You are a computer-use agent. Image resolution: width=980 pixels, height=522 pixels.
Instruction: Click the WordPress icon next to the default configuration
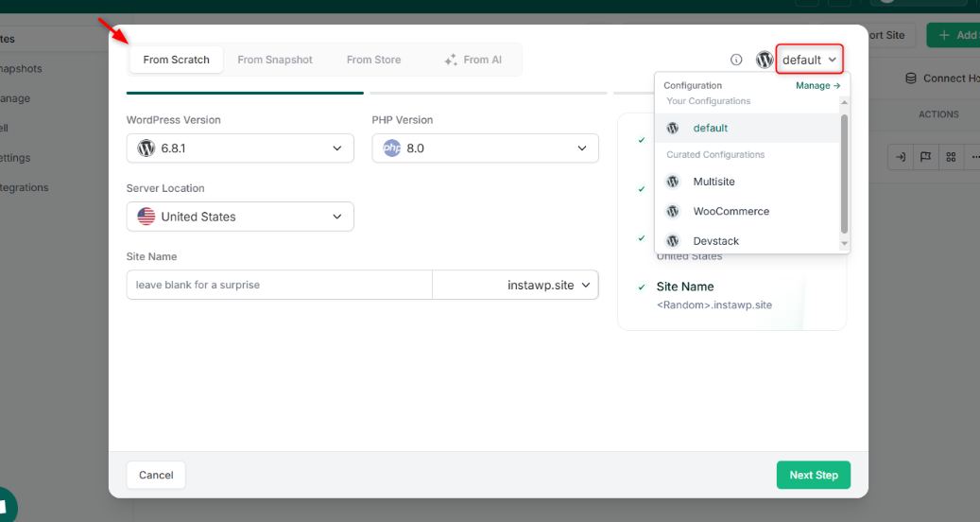pos(673,129)
